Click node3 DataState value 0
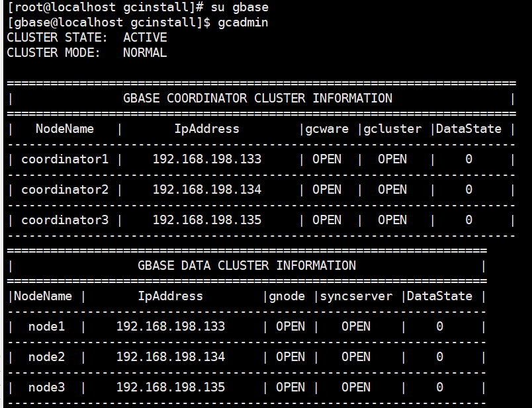 pyautogui.click(x=439, y=388)
